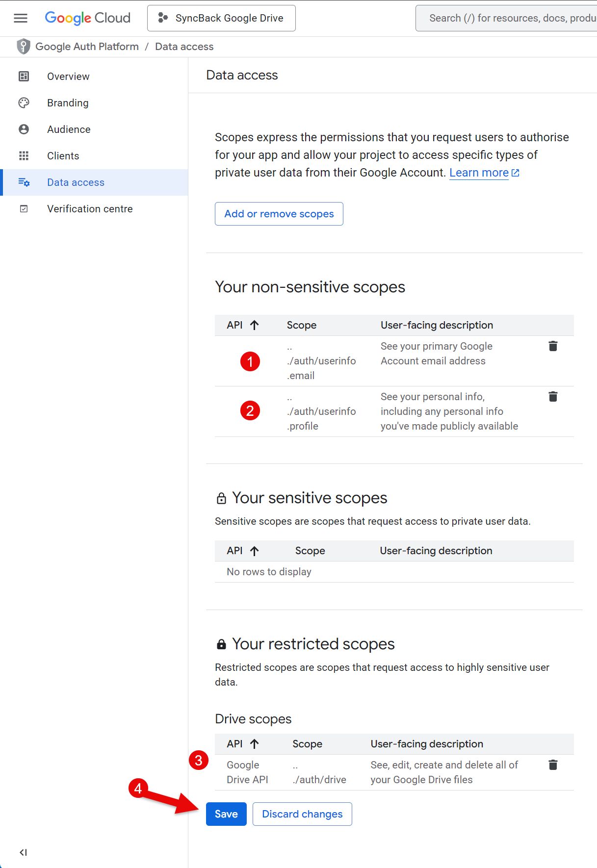The width and height of the screenshot is (597, 868).
Task: Sort Drive scopes by API arrow
Action: coord(254,744)
